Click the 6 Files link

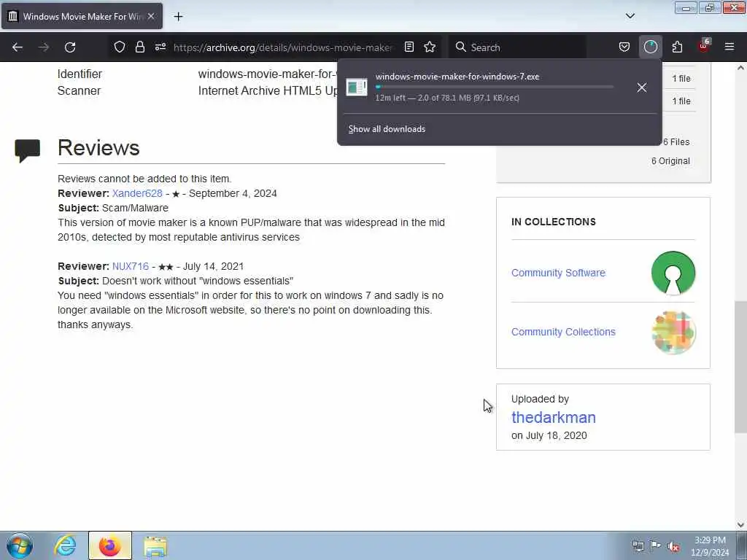point(676,142)
